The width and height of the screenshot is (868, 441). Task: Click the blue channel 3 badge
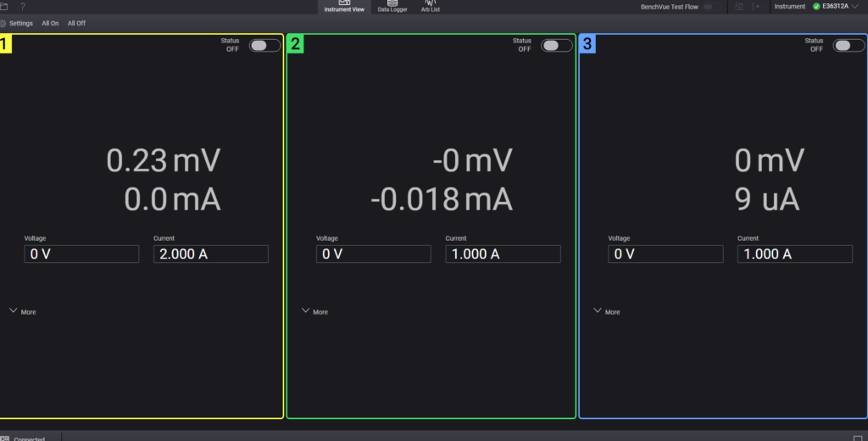click(587, 44)
